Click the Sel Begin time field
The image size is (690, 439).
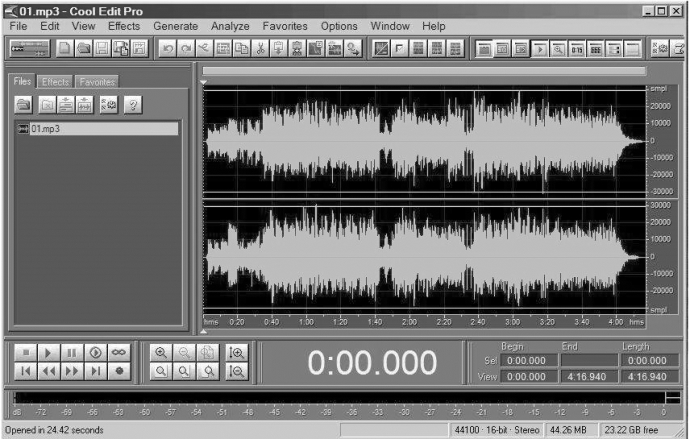529,361
